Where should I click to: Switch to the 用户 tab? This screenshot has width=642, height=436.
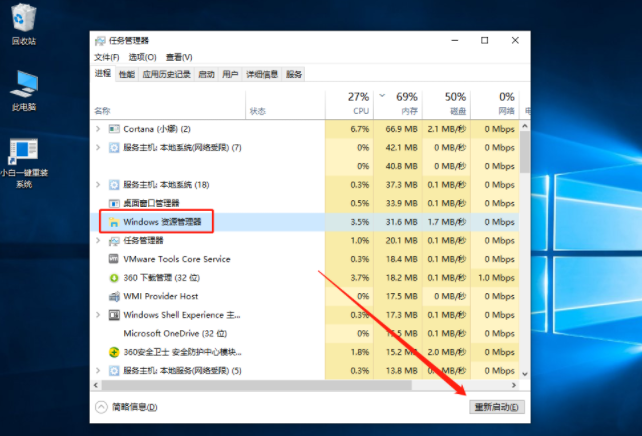point(230,74)
